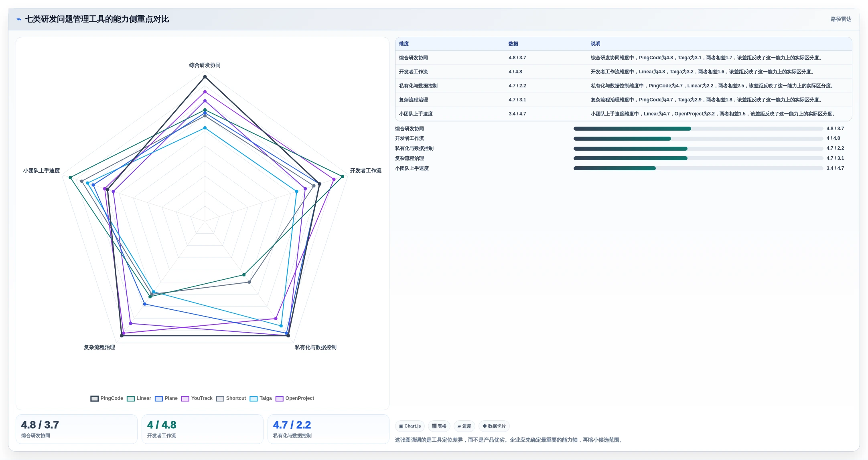Click the Linear point on 小团队上手速度 axis
868x460 pixels.
pyautogui.click(x=70, y=178)
